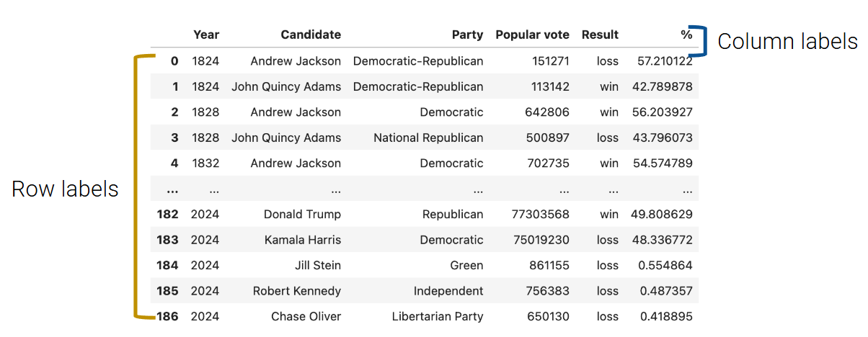
Task: Click row index 186
Action: point(167,316)
